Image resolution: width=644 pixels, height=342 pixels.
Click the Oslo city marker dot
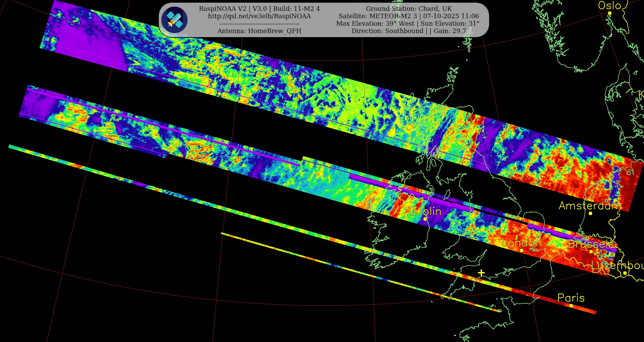pyautogui.click(x=610, y=13)
